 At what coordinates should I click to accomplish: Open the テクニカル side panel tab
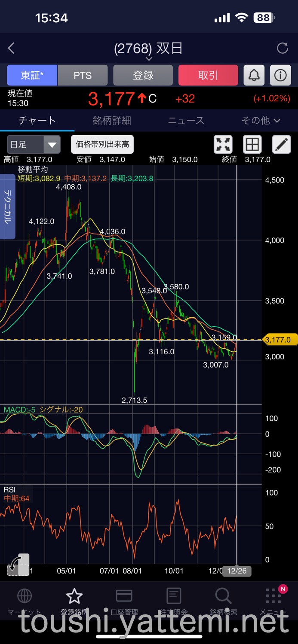pyautogui.click(x=8, y=206)
